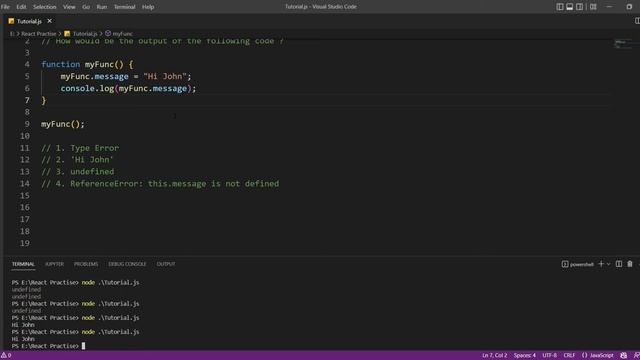Click the myFunc(); call on line 9
Image resolution: width=640 pixels, height=360 pixels.
(63, 124)
